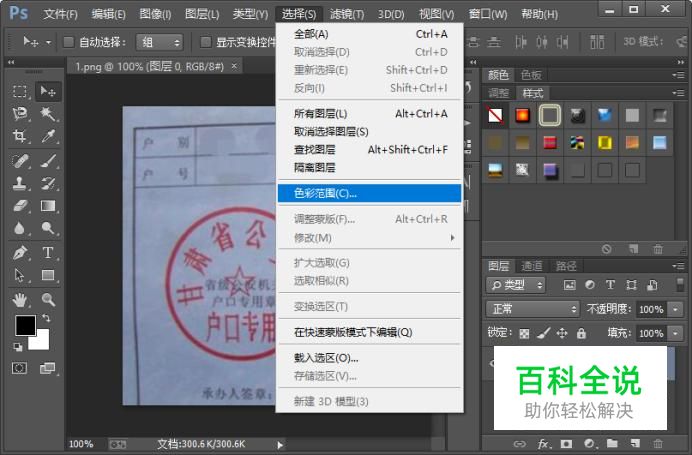
Task: Toggle lock transparent pixels icon
Action: click(x=524, y=333)
